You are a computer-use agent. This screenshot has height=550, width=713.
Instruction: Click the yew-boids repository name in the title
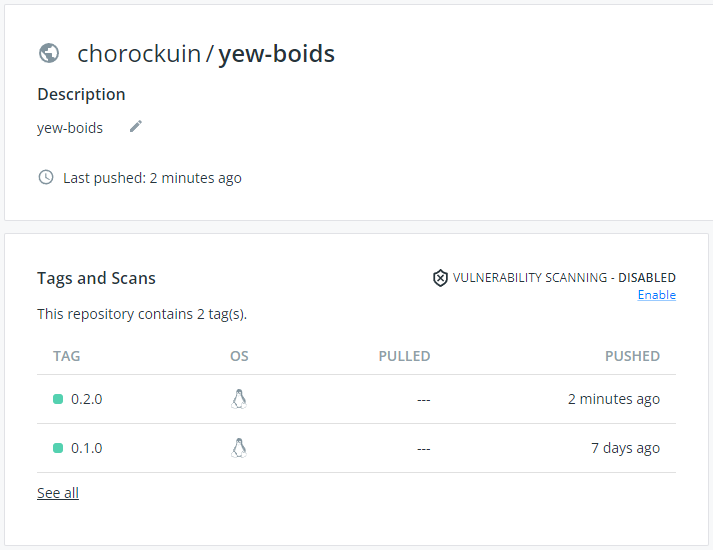click(277, 53)
